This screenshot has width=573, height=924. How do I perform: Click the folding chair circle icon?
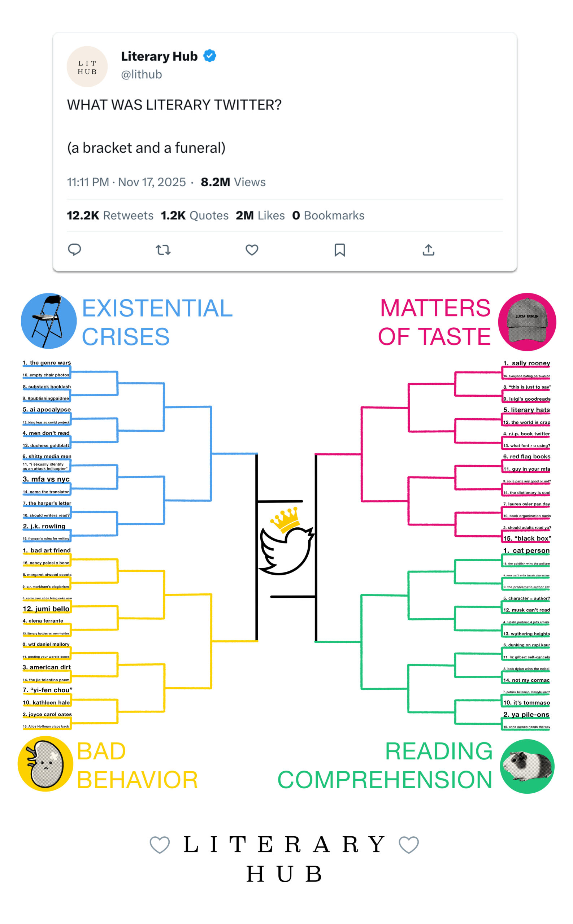pyautogui.click(x=48, y=321)
